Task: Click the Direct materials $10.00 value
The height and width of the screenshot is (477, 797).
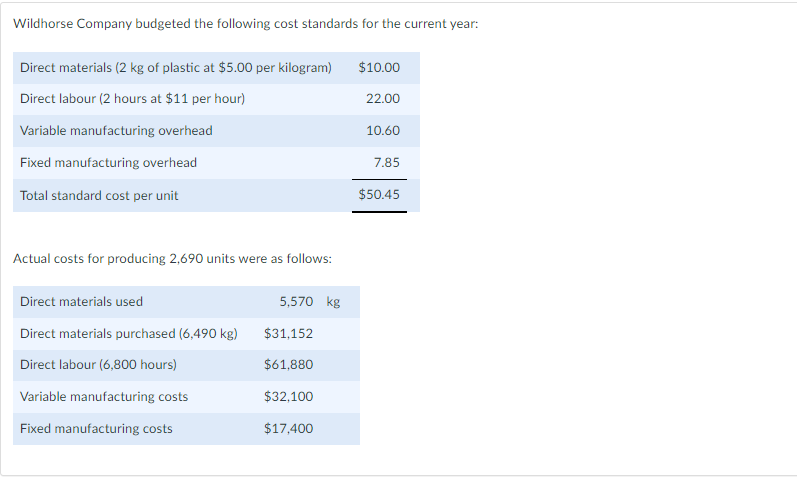Action: pyautogui.click(x=379, y=68)
